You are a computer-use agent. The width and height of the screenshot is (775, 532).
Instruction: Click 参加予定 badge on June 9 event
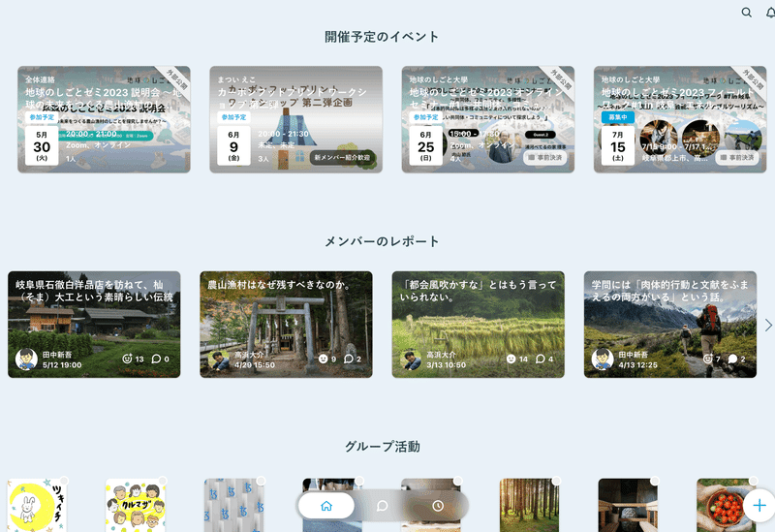(233, 117)
